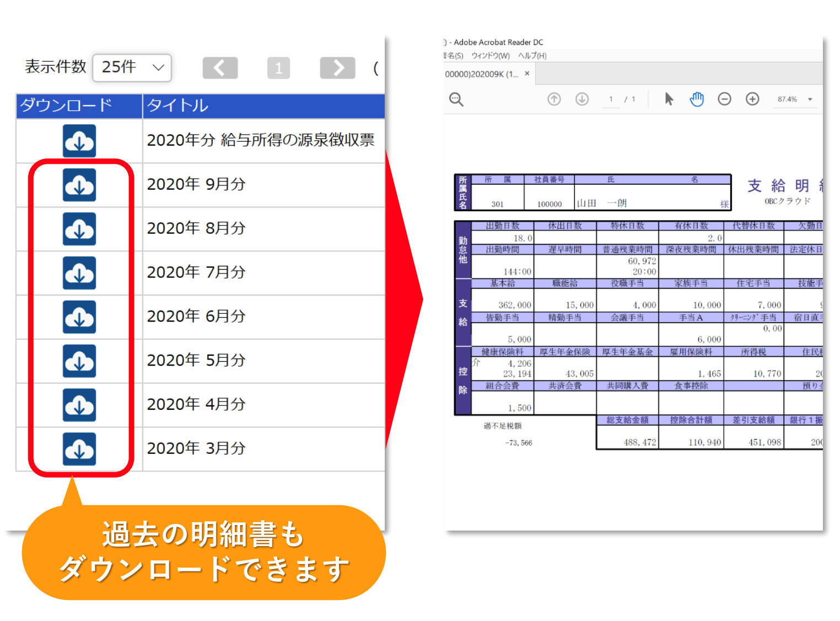
Task: Click the magnifier search icon in Acrobat
Action: (x=456, y=99)
